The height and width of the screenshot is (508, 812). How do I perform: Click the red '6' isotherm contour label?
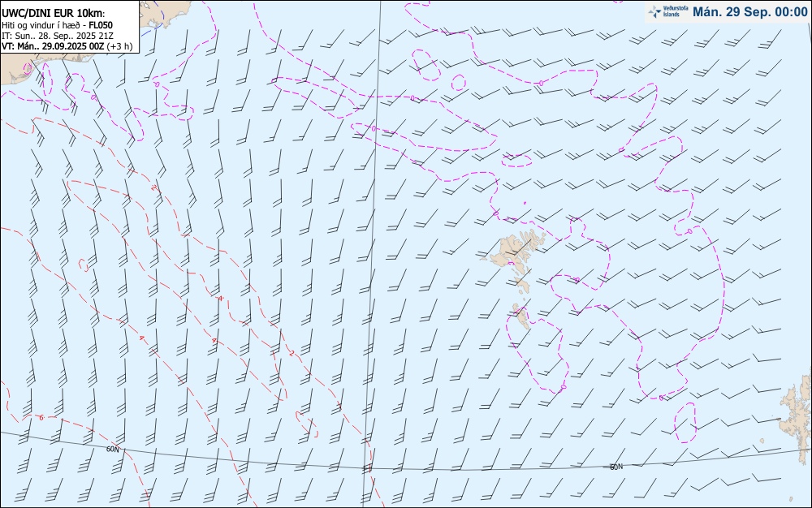(41, 417)
